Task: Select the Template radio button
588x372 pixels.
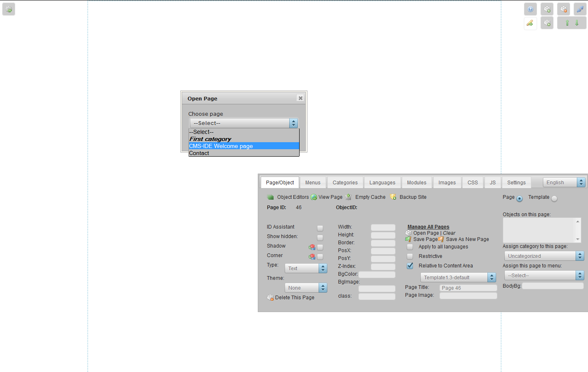Action: click(x=554, y=198)
